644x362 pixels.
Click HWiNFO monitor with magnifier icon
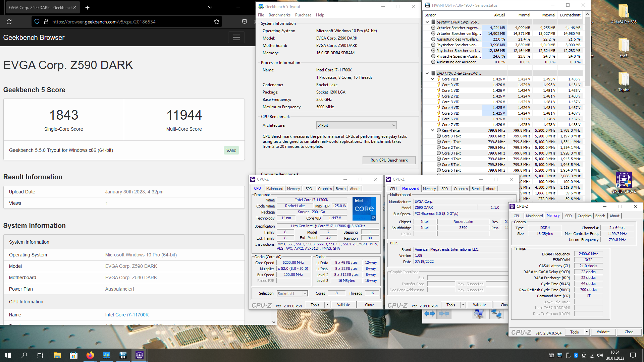point(479,314)
